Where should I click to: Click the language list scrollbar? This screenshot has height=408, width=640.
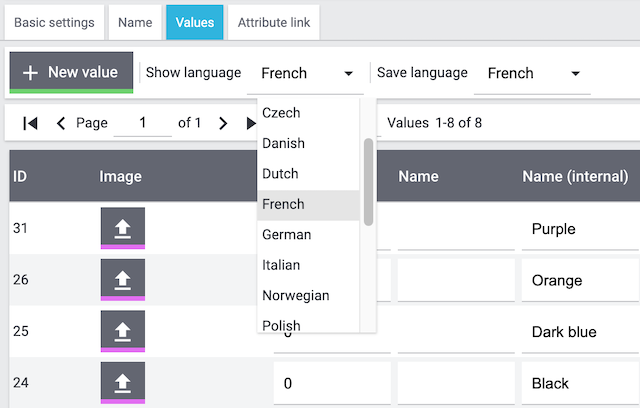click(x=368, y=180)
